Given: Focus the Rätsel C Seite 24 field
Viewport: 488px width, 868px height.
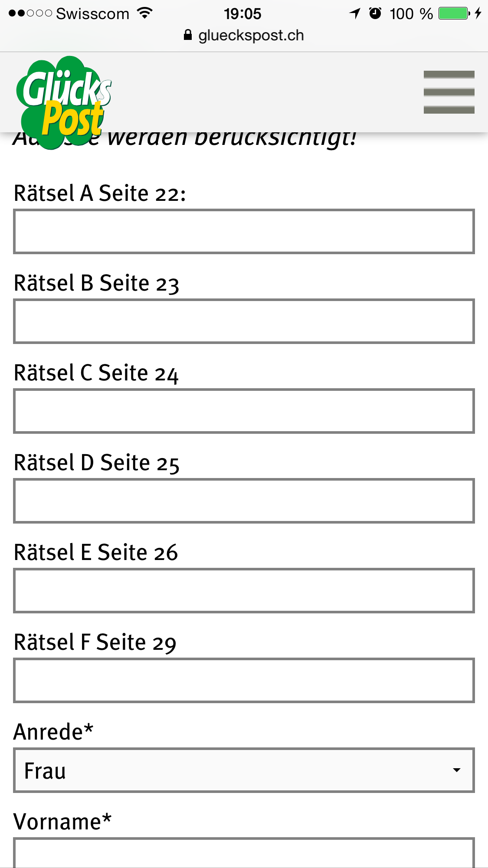Looking at the screenshot, I should [244, 411].
